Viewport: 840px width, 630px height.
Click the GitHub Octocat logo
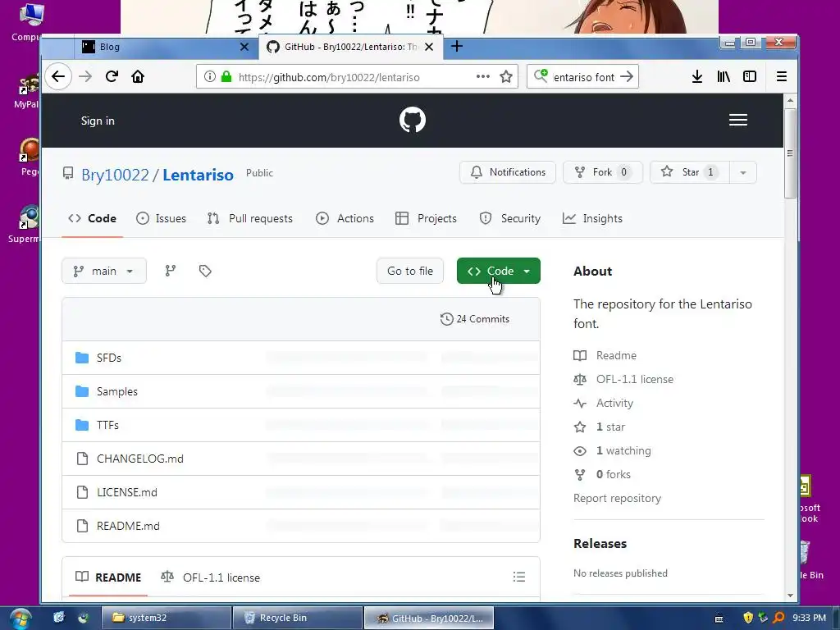413,120
